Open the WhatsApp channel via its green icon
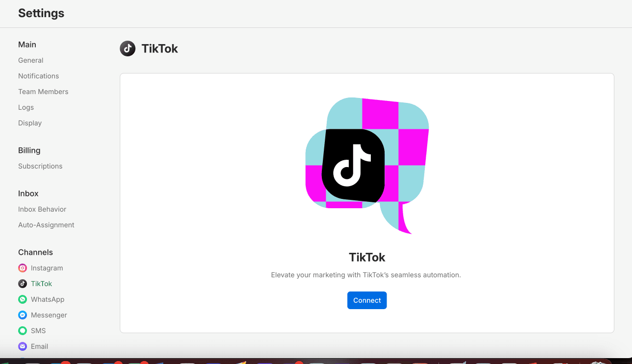Screen dimensions: 632x364 tap(23, 299)
